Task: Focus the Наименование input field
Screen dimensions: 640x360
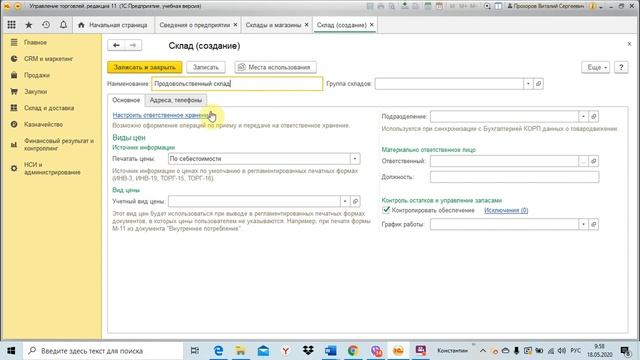Action: coord(237,84)
